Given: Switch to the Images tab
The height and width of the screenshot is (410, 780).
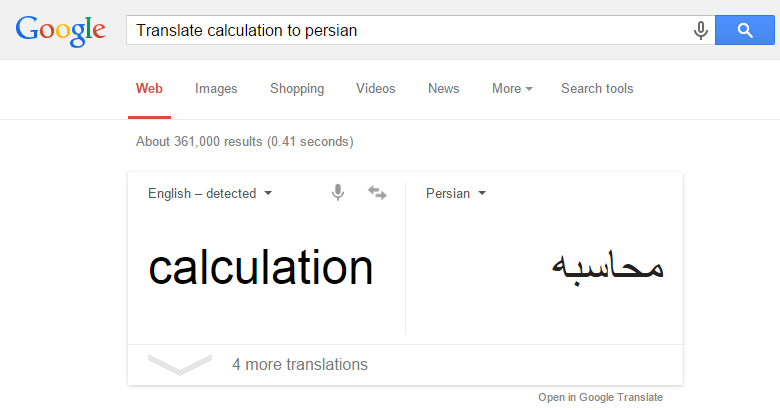Looking at the screenshot, I should [x=216, y=89].
